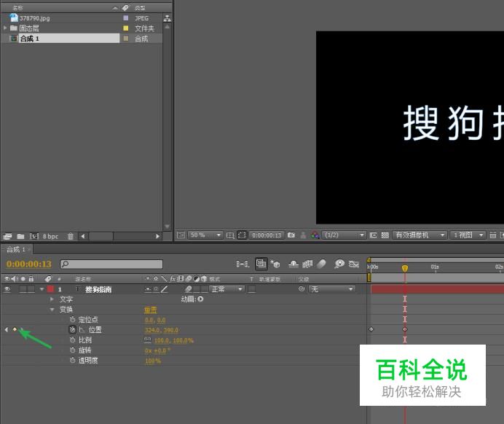Toggle layer 1 quality switch slash icon
Image resolution: width=504 pixels, height=424 pixels.
tap(165, 289)
